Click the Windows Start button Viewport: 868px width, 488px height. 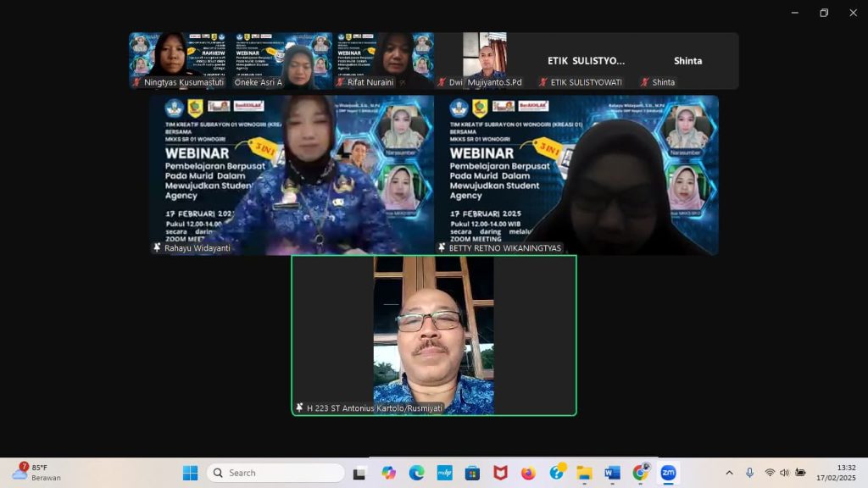(190, 473)
